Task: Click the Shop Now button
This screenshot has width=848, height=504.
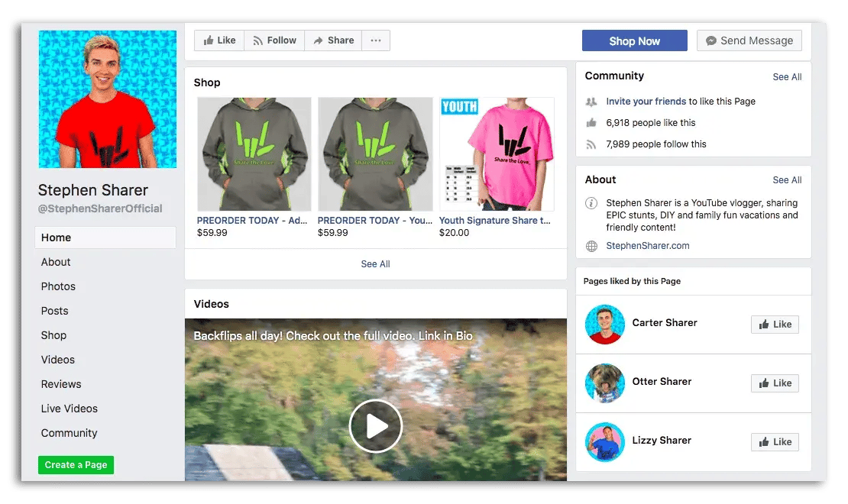Action: click(635, 40)
